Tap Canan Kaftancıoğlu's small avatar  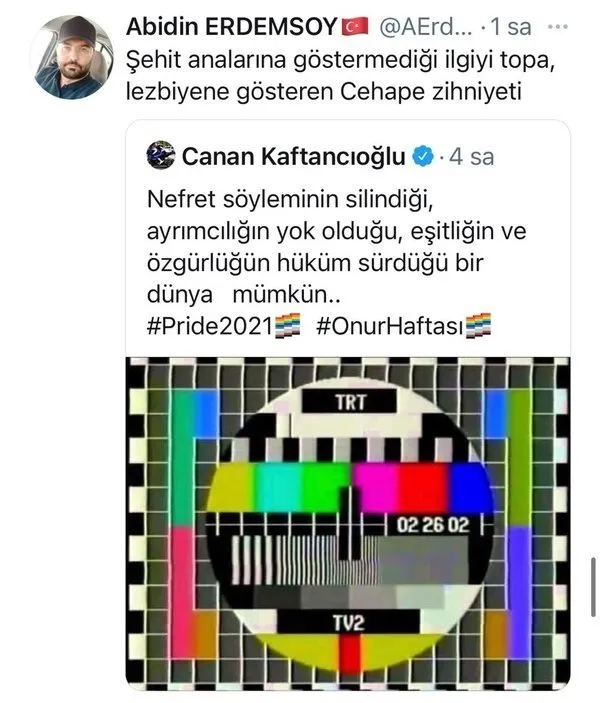(x=161, y=155)
